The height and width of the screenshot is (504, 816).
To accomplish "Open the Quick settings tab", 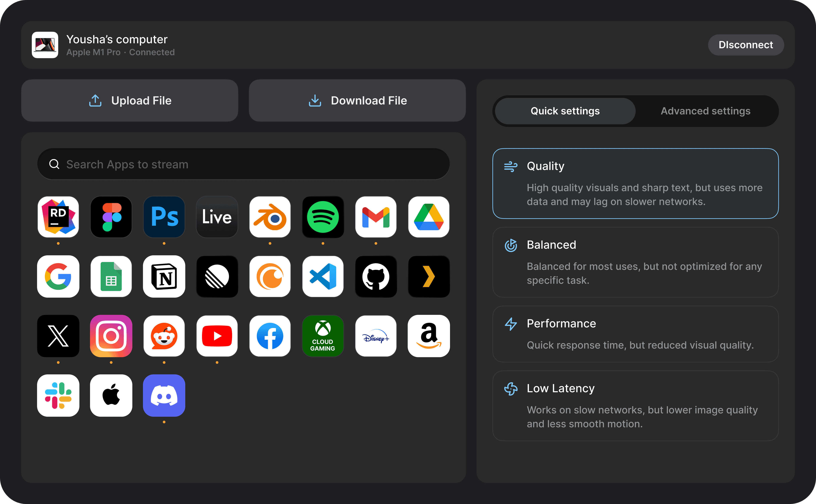I will click(565, 111).
